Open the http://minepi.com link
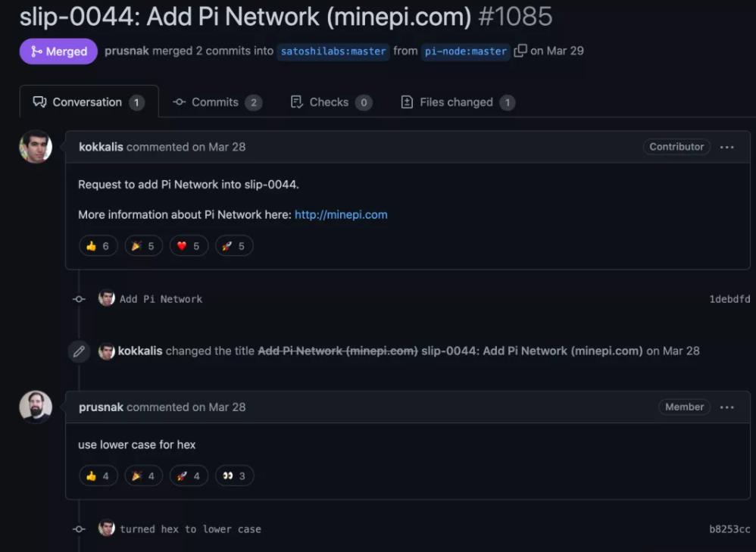The image size is (756, 552). tap(341, 214)
